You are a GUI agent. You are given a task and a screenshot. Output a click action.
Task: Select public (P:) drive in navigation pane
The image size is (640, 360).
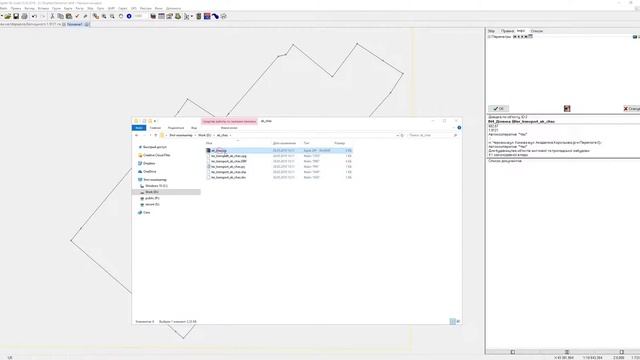(152, 198)
